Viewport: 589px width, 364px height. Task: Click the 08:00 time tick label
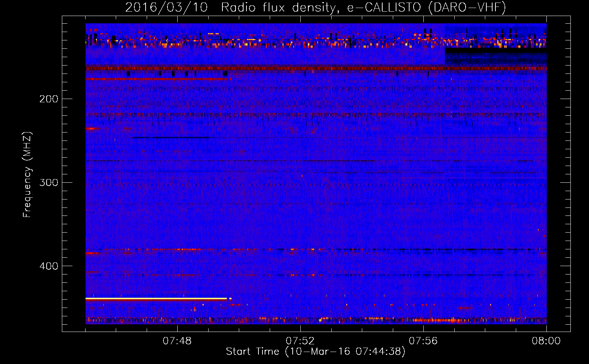point(546,341)
